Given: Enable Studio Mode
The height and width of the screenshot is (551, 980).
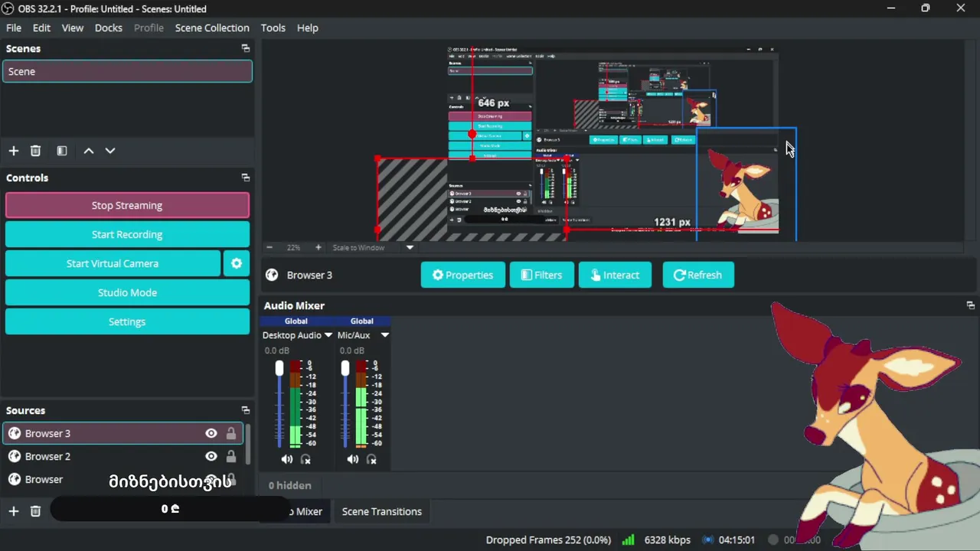Looking at the screenshot, I should (x=127, y=292).
